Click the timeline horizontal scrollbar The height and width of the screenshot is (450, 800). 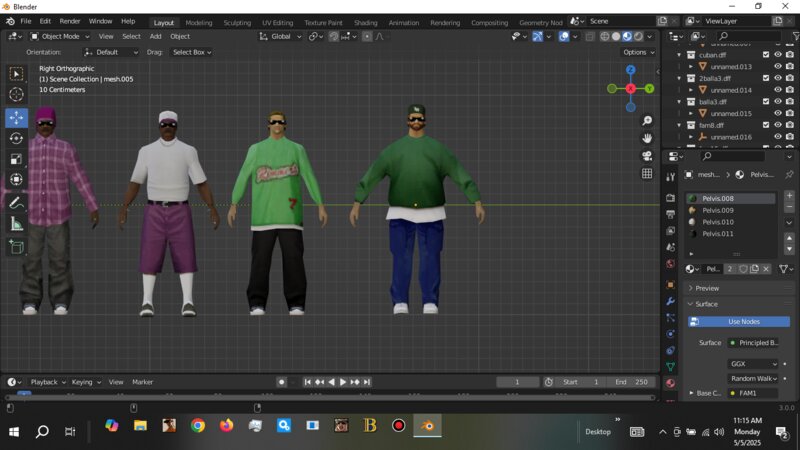(x=329, y=397)
